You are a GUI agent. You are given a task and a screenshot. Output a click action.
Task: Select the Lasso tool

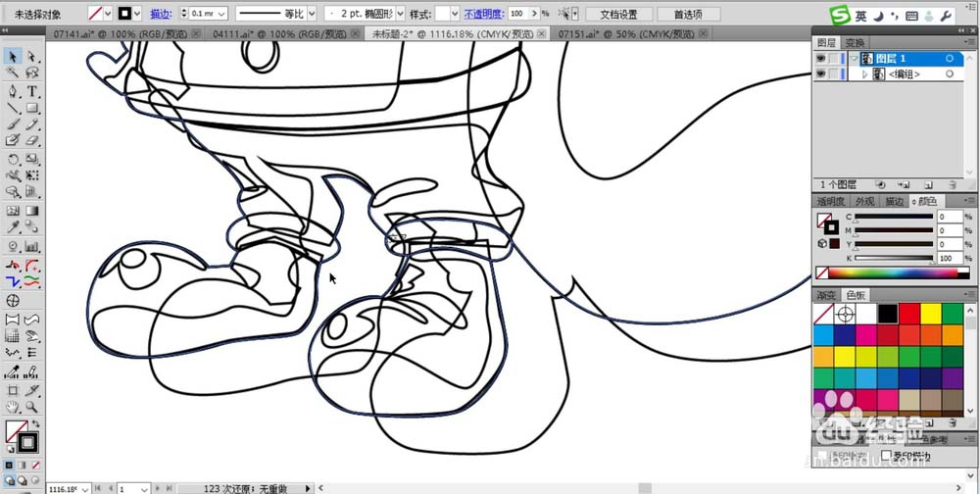click(31, 73)
